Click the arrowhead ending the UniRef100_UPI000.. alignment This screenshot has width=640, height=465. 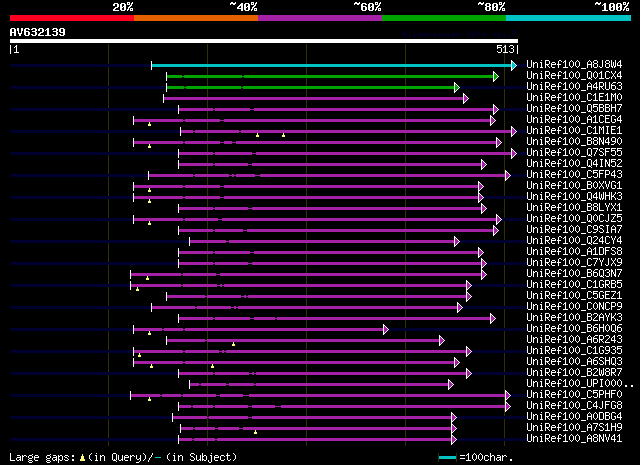pyautogui.click(x=451, y=385)
